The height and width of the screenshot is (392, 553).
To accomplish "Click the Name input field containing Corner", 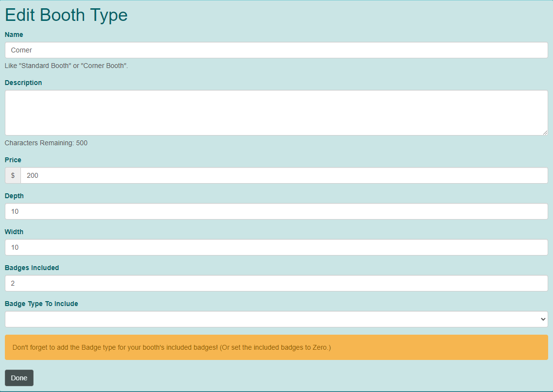I will pos(276,50).
